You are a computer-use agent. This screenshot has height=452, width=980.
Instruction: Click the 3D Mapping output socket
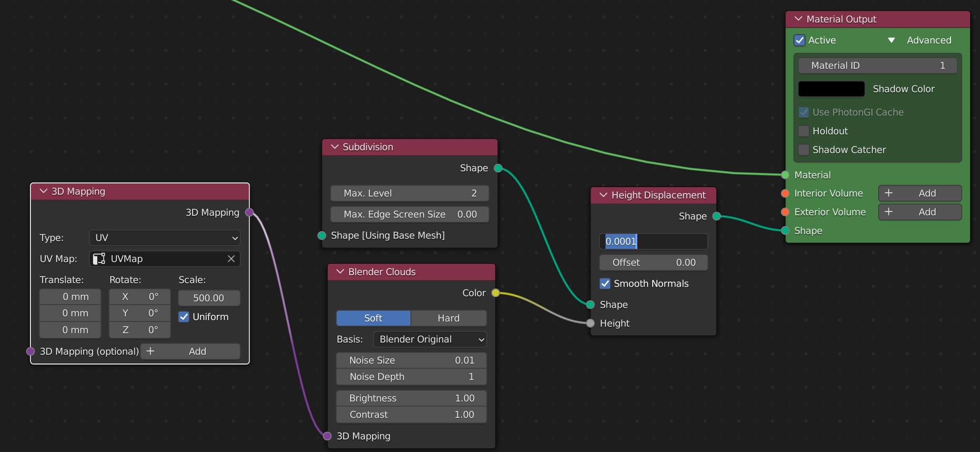tap(250, 212)
